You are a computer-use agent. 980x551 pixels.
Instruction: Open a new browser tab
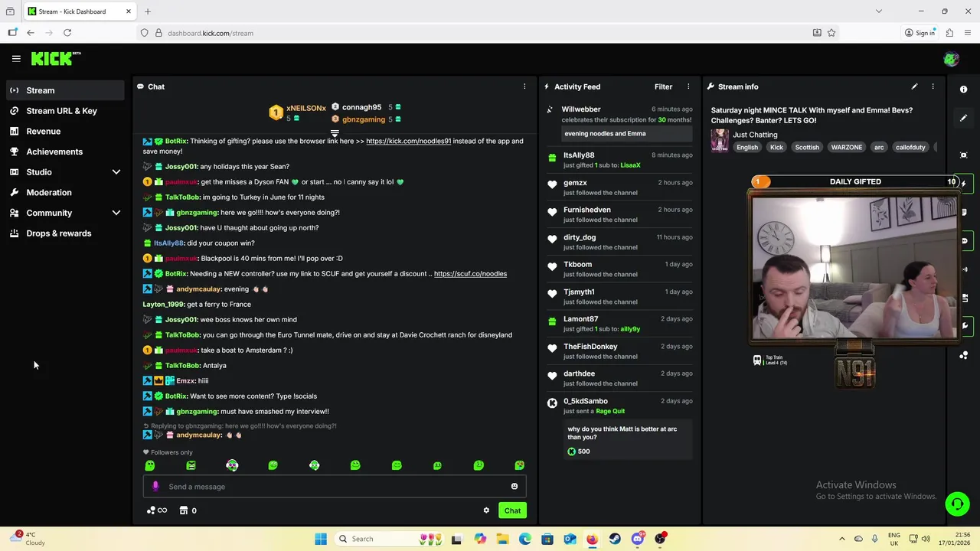(148, 11)
